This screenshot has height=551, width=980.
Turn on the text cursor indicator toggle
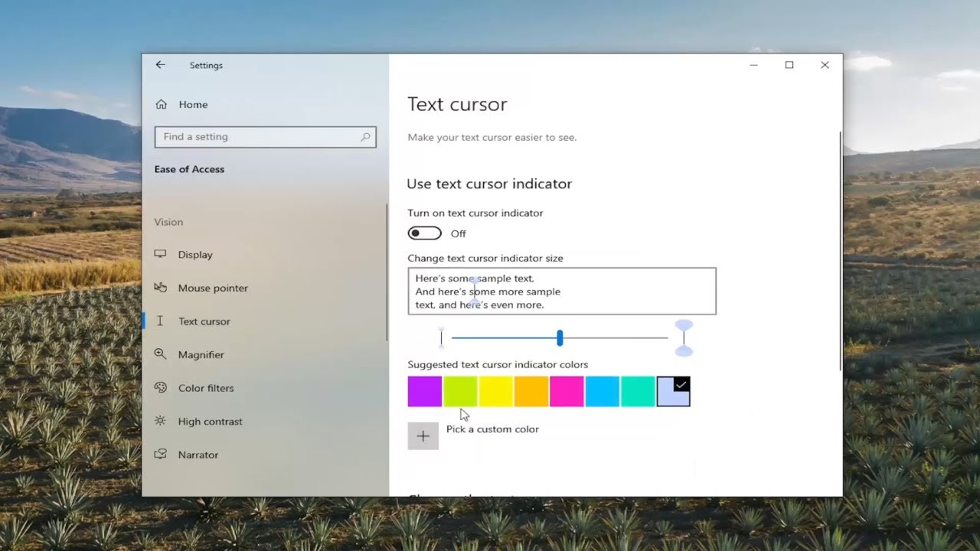424,233
